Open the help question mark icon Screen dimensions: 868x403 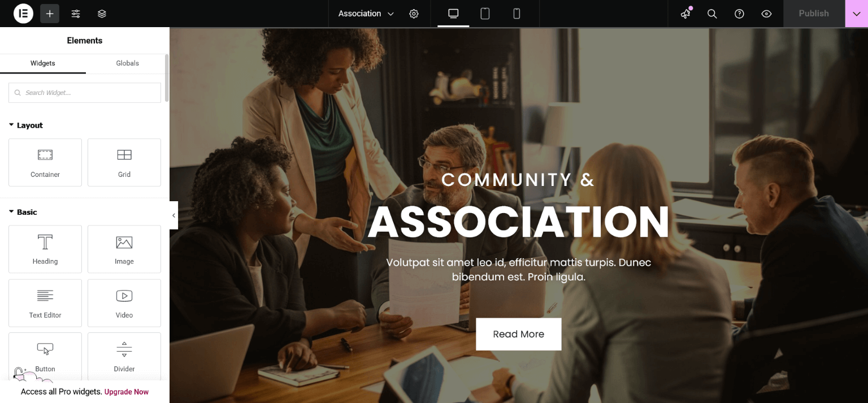[x=739, y=14]
